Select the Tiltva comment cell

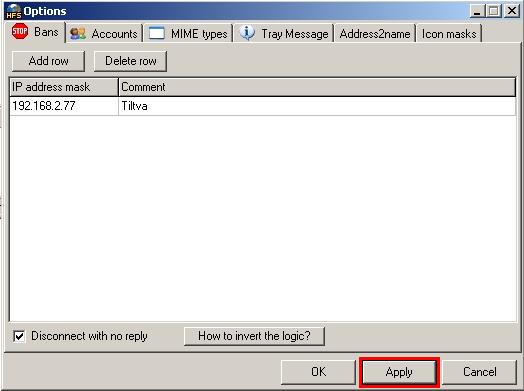pyautogui.click(x=317, y=106)
